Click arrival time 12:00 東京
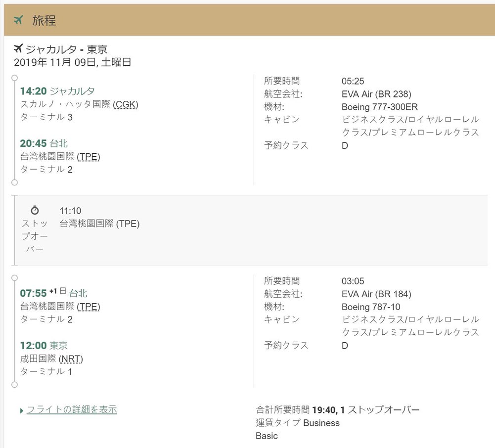 pyautogui.click(x=44, y=345)
